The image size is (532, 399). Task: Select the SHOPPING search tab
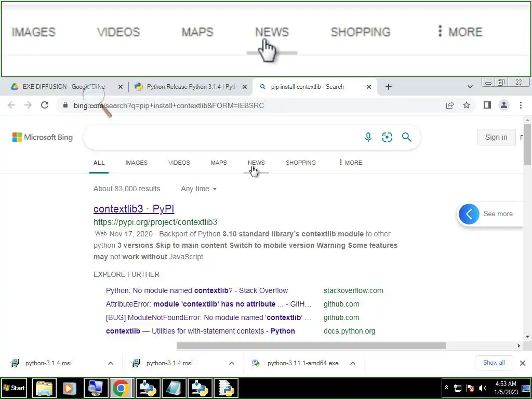(x=301, y=163)
